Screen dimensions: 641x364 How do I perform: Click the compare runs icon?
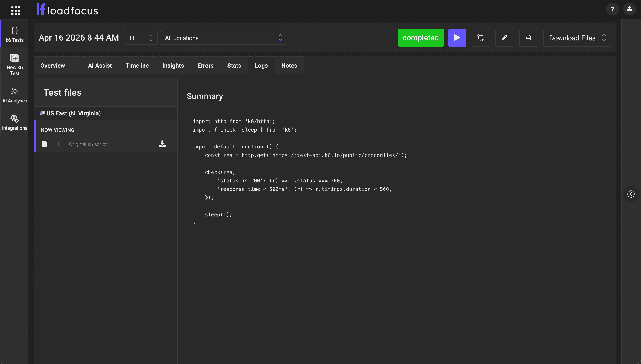point(481,38)
